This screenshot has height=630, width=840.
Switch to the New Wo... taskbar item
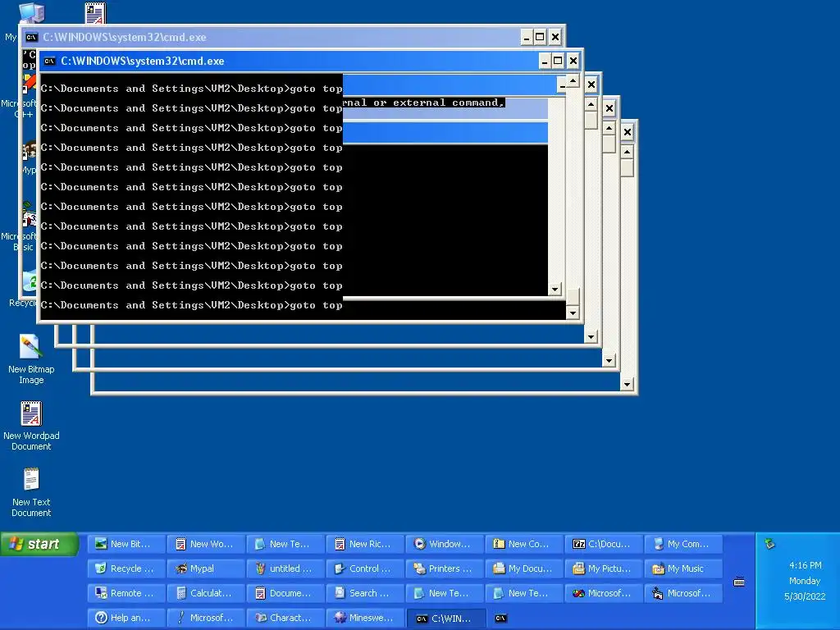[x=205, y=544]
